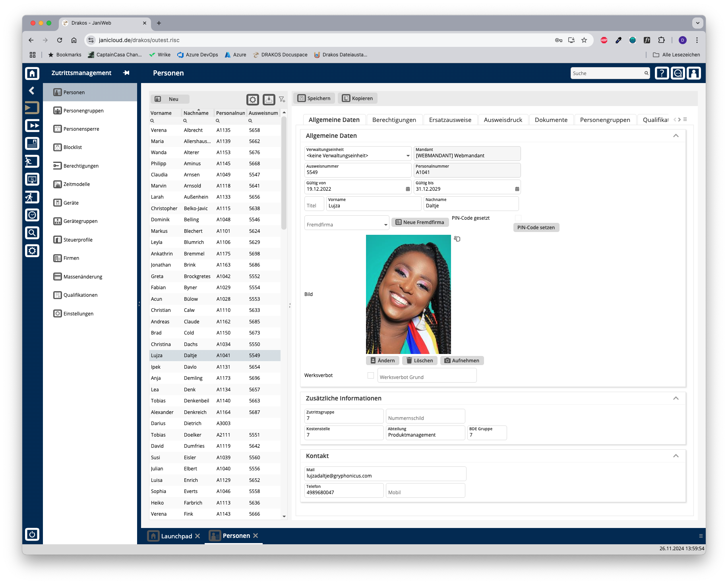The height and width of the screenshot is (584, 728).
Task: Create new person with Neu button
Action: coord(170,99)
